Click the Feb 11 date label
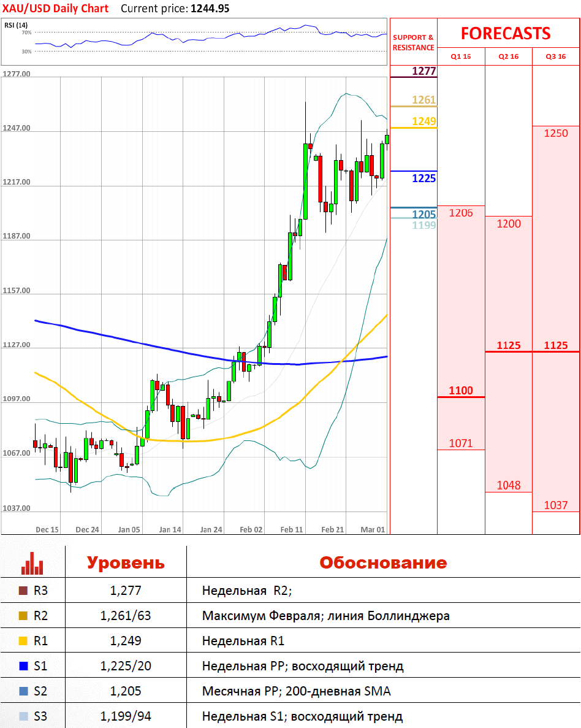This screenshot has height=728, width=581. tap(292, 530)
